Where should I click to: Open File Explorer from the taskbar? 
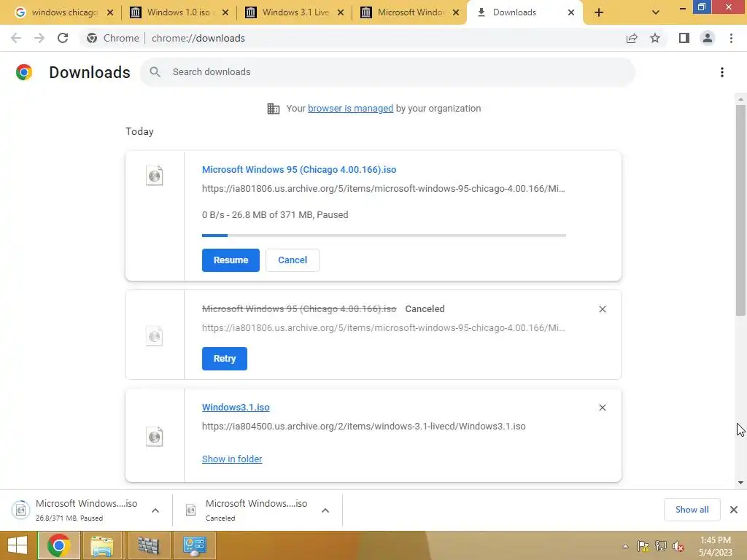coord(102,545)
